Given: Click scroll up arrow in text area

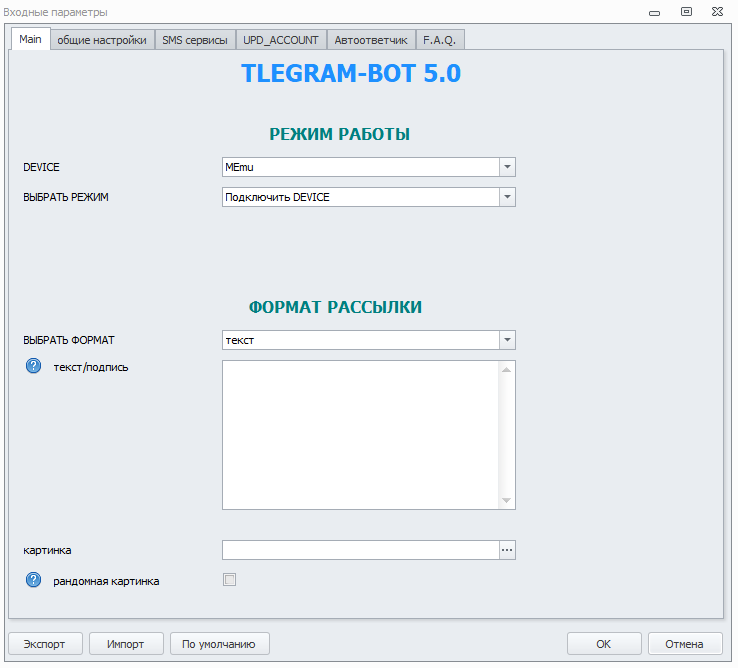Looking at the screenshot, I should point(506,370).
